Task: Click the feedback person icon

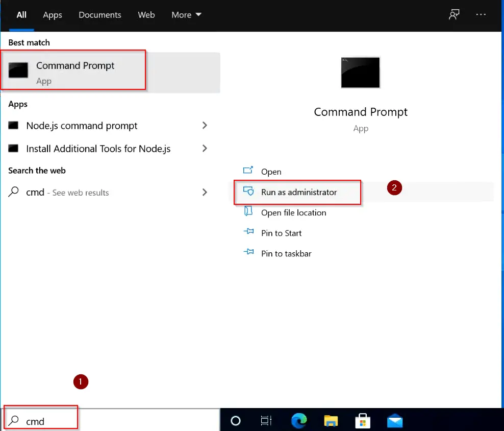Action: [454, 14]
